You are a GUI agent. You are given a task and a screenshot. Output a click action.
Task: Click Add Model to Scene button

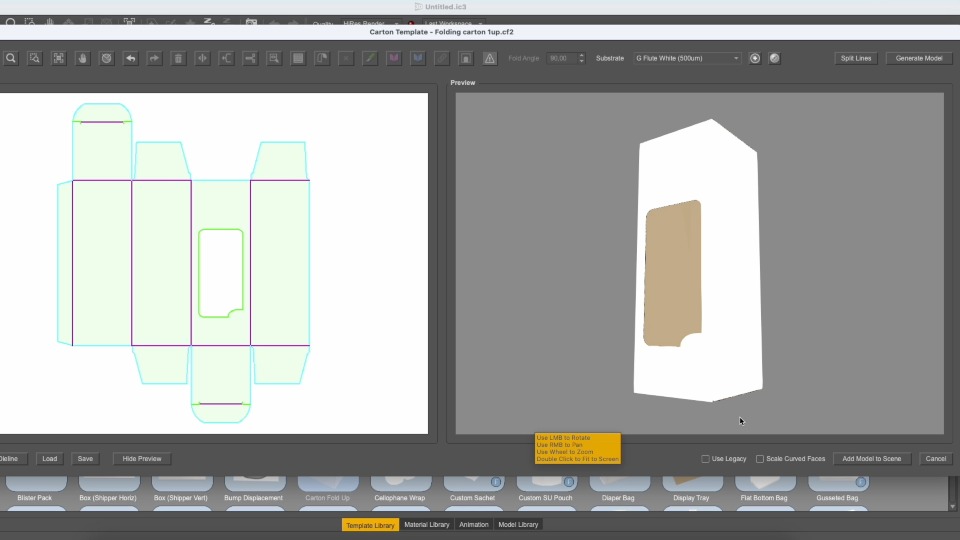871,459
